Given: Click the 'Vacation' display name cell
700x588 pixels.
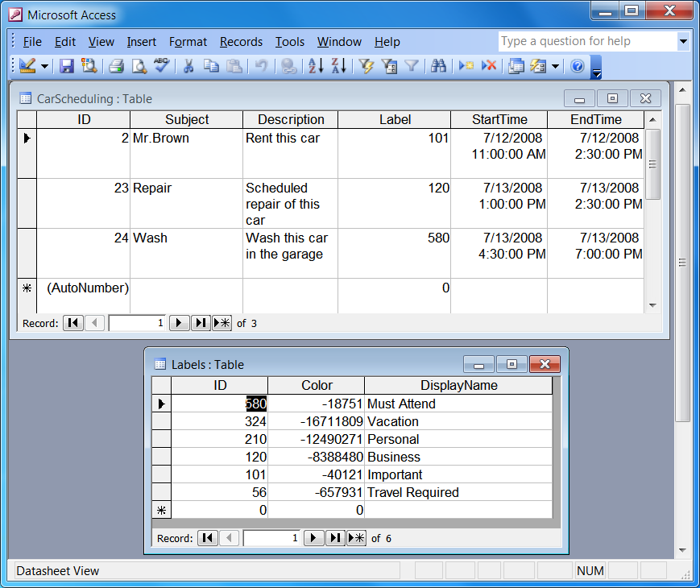Looking at the screenshot, I should tap(458, 421).
